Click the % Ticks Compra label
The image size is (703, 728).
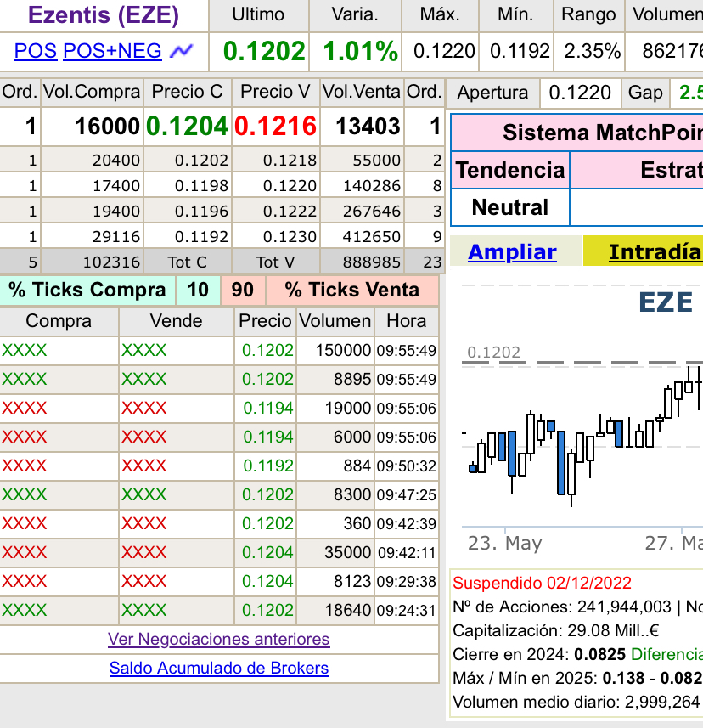(87, 290)
